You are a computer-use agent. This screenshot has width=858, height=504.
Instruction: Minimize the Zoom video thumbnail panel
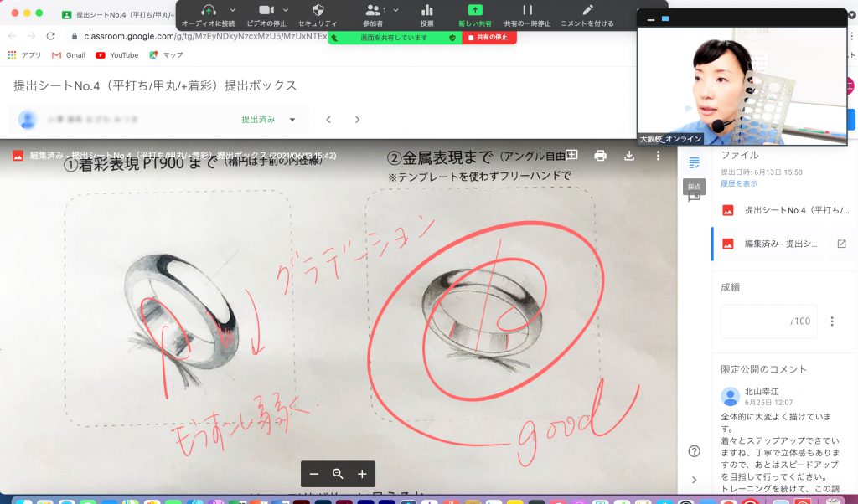pyautogui.click(x=650, y=19)
